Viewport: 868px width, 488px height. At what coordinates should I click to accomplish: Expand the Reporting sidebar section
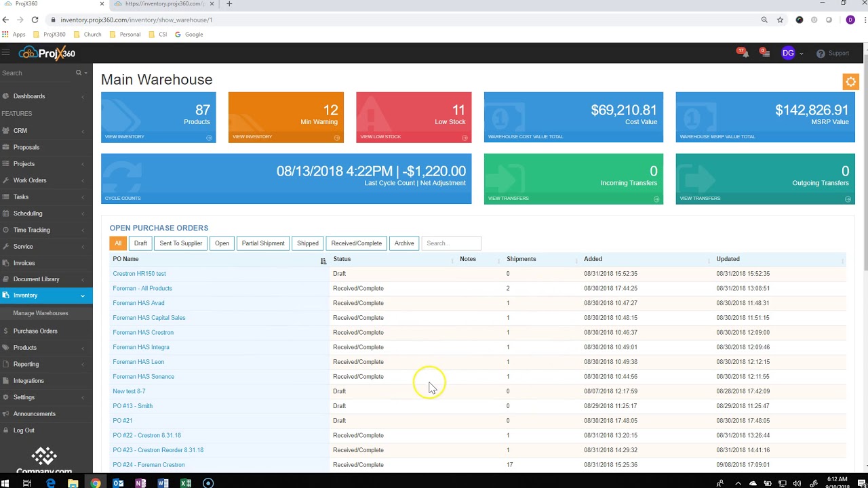[46, 364]
